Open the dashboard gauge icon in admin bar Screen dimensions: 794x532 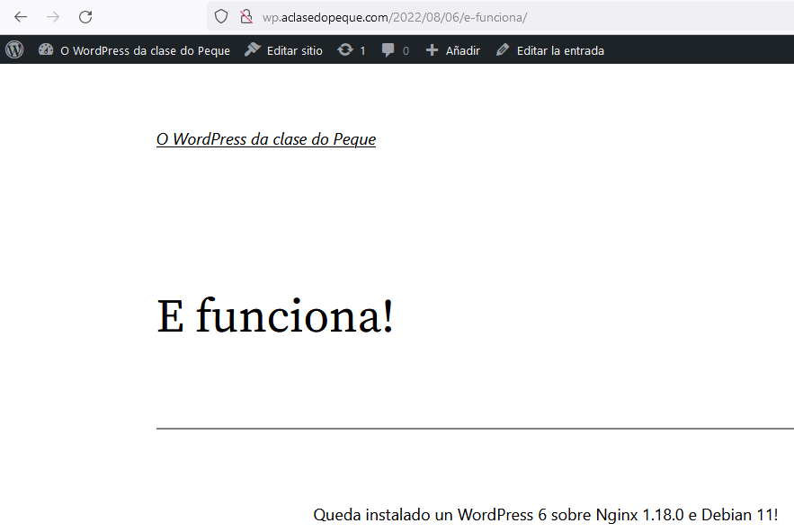tap(46, 49)
